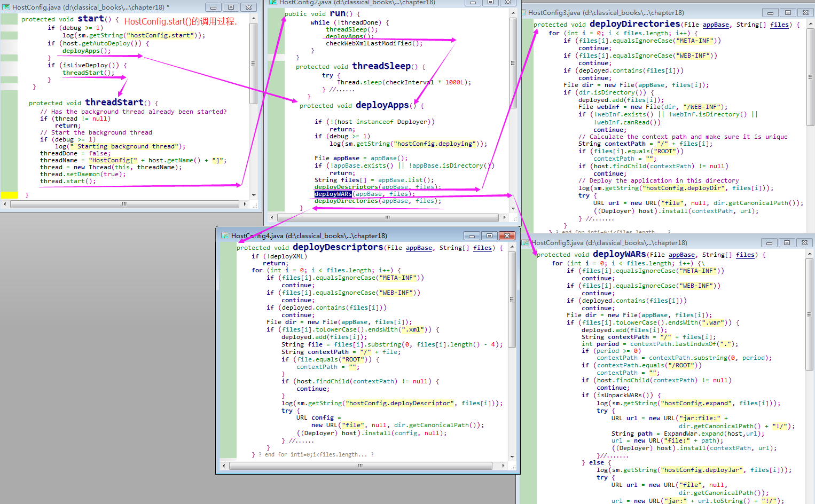The image size is (815, 504).
Task: Click HostConfig4.java's horizontal scroll right arrow
Action: (504, 466)
